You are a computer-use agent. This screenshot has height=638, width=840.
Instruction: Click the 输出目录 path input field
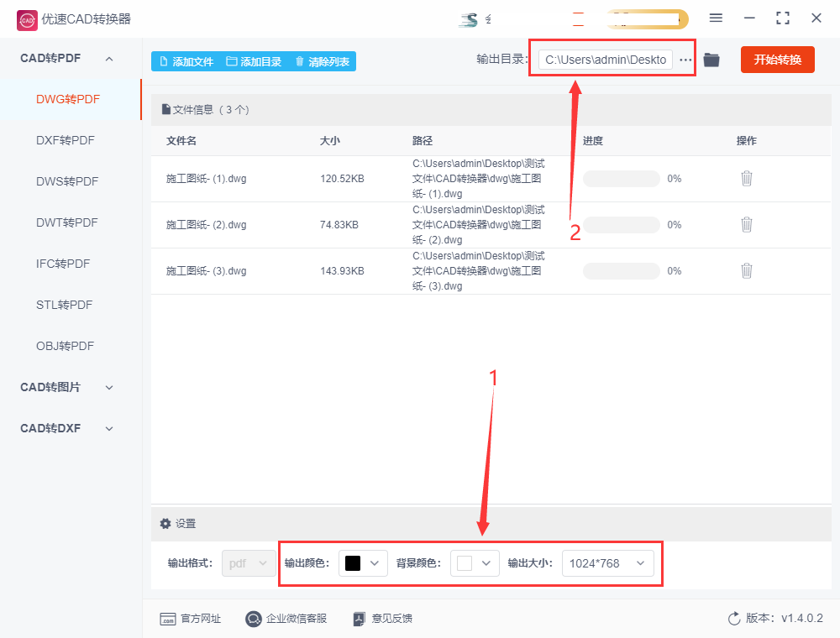click(x=606, y=60)
